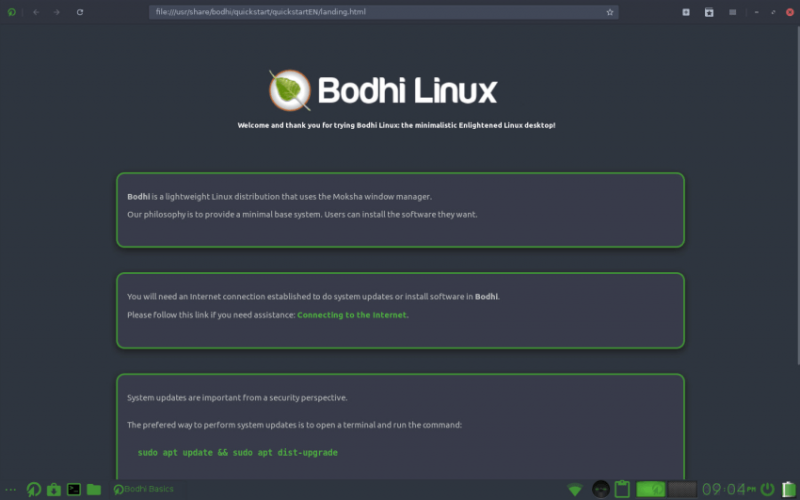
Task: Open a new tab with plus icon
Action: [686, 12]
